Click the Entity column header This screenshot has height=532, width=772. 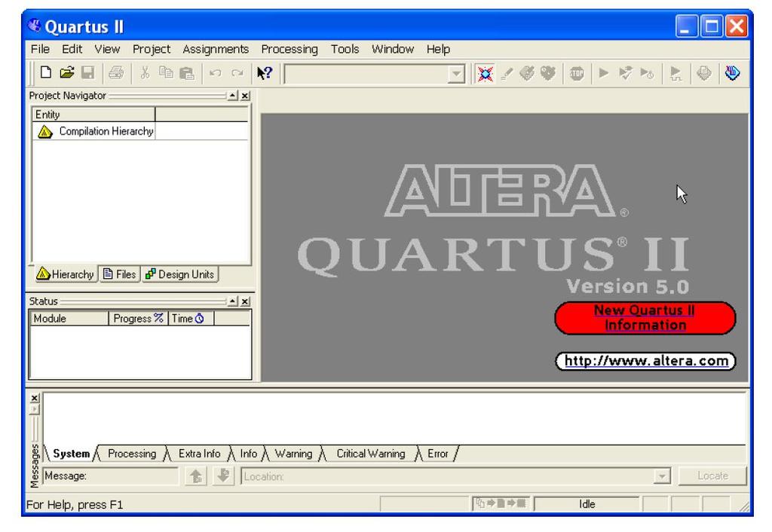tap(93, 115)
